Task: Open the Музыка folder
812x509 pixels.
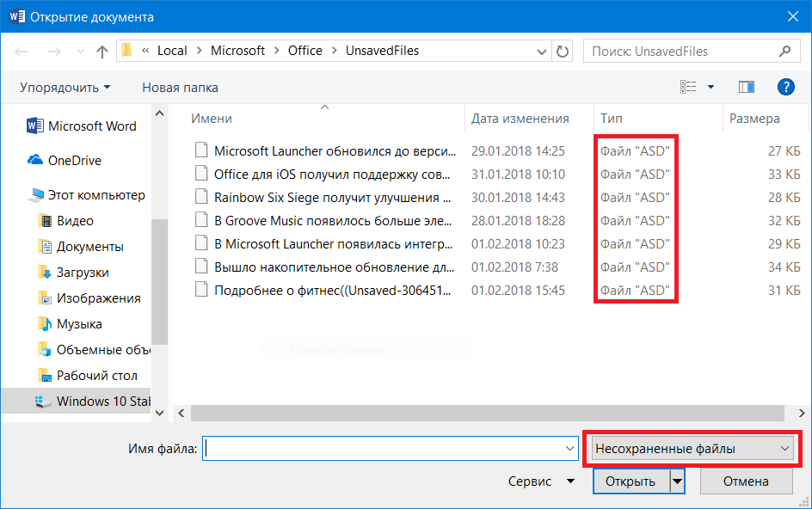Action: pyautogui.click(x=70, y=324)
